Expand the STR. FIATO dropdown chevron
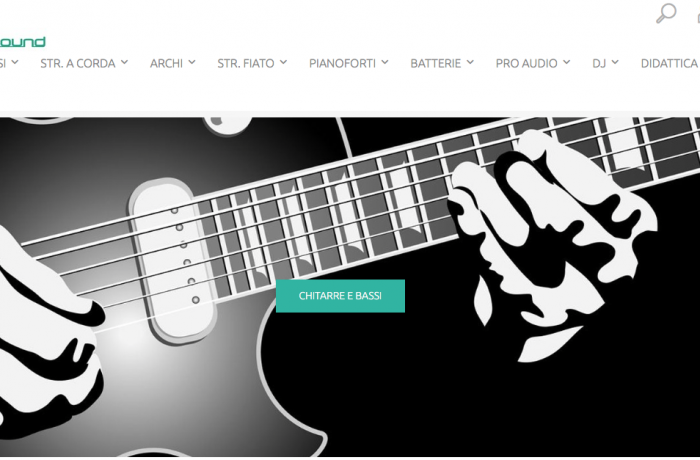 tap(283, 62)
